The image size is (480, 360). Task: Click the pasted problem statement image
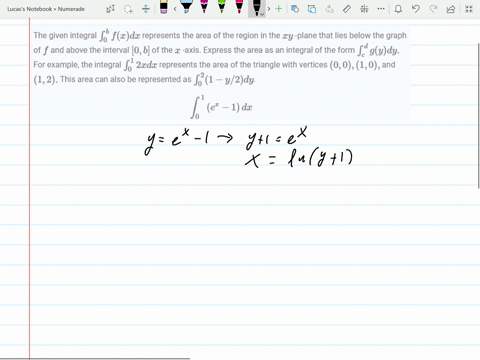click(220, 72)
